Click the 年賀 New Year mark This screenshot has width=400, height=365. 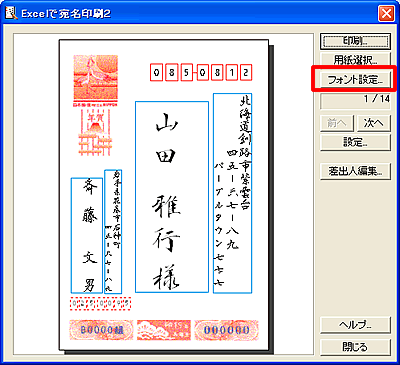[95, 132]
